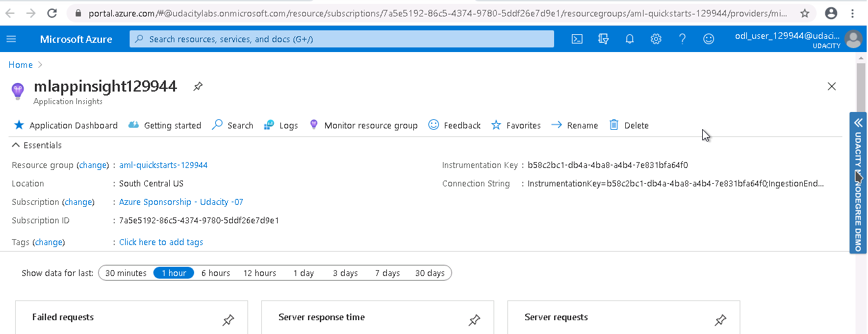Screen dimensions: 868x334
Task: Open the Failed requests chart title
Action: tap(63, 318)
